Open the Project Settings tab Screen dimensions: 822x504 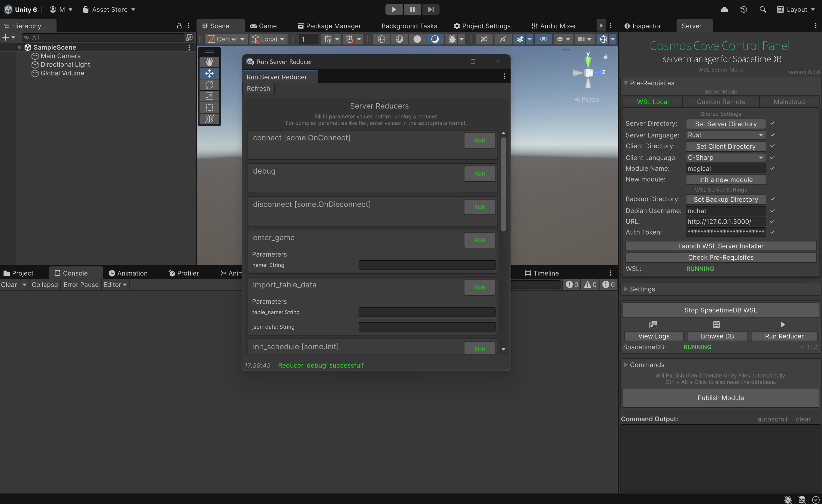(482, 26)
